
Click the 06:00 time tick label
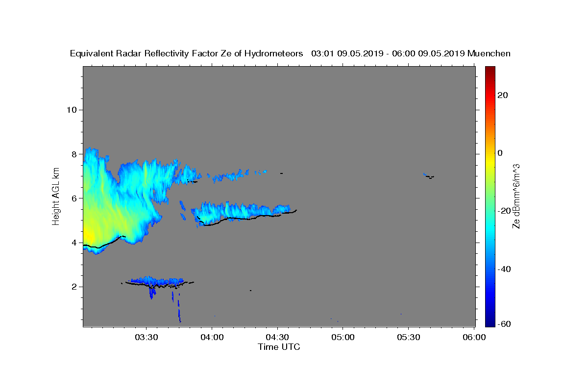pyautogui.click(x=474, y=338)
